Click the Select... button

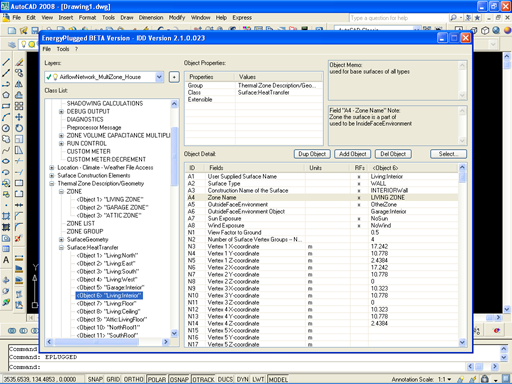(448, 154)
